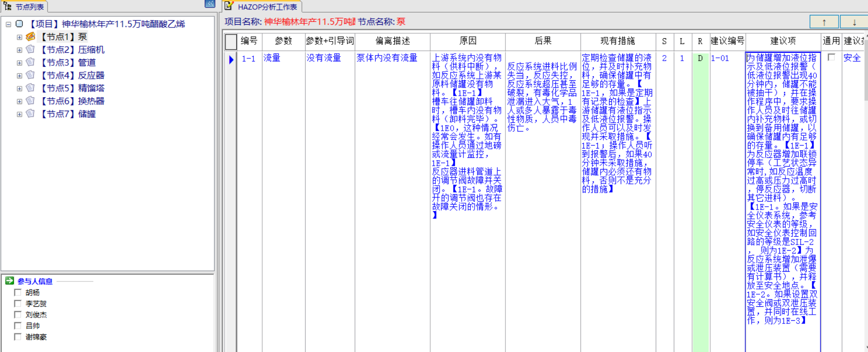
Task: Expand 节点5 精馏塔 in the tree
Action: point(19,89)
